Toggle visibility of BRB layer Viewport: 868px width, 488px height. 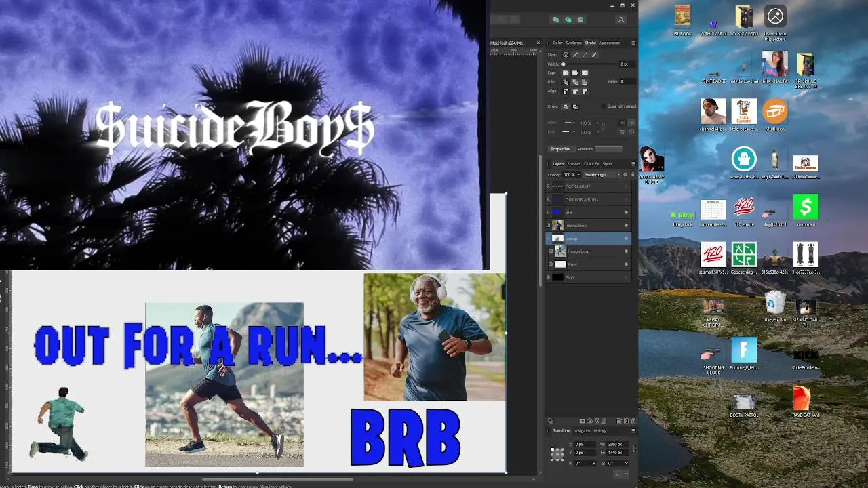626,212
